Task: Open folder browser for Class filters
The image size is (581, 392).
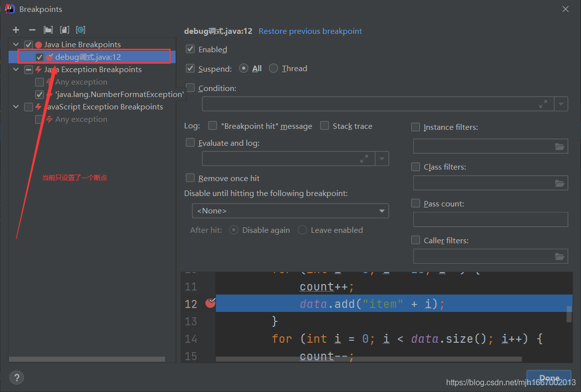Action: 560,183
